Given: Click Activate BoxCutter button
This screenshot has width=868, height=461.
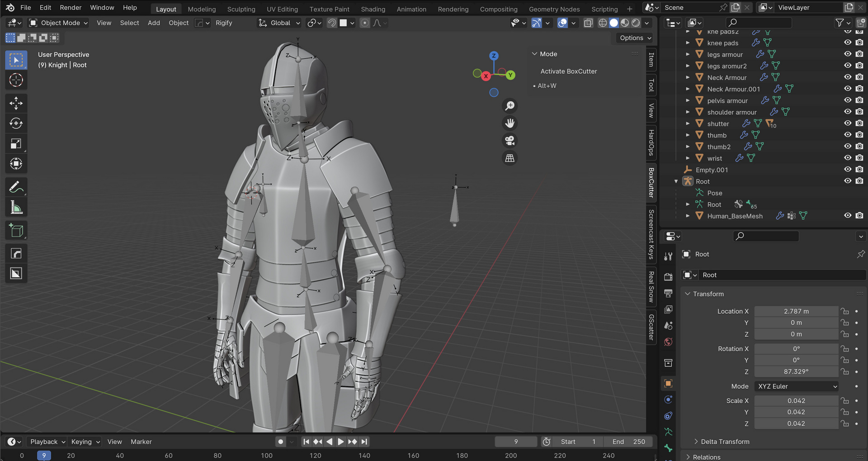Looking at the screenshot, I should pyautogui.click(x=569, y=71).
